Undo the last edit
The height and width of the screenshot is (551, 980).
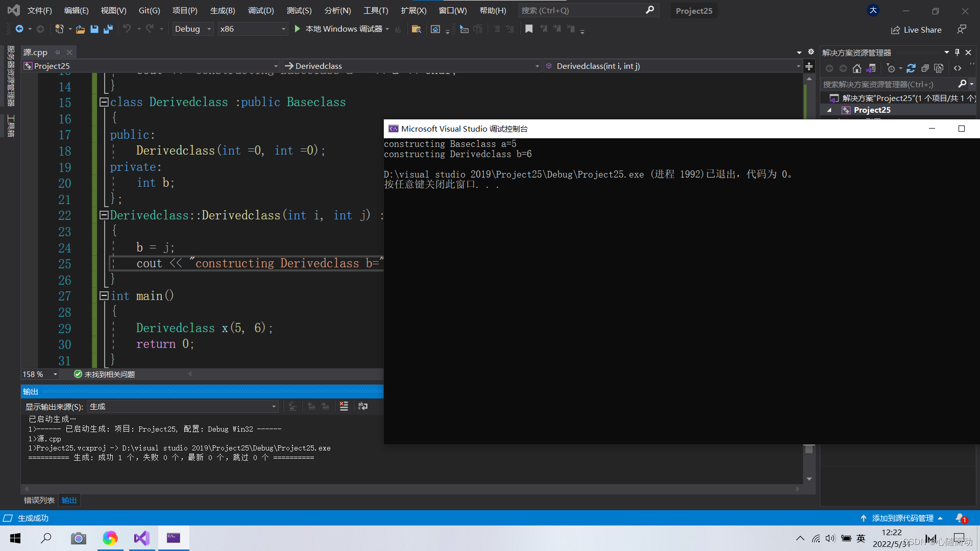click(127, 29)
